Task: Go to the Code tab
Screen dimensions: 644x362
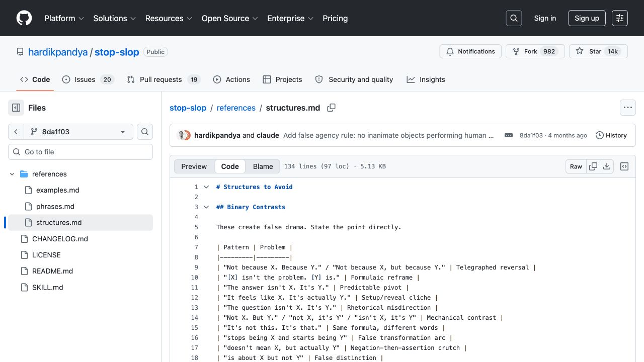Action: pos(35,79)
